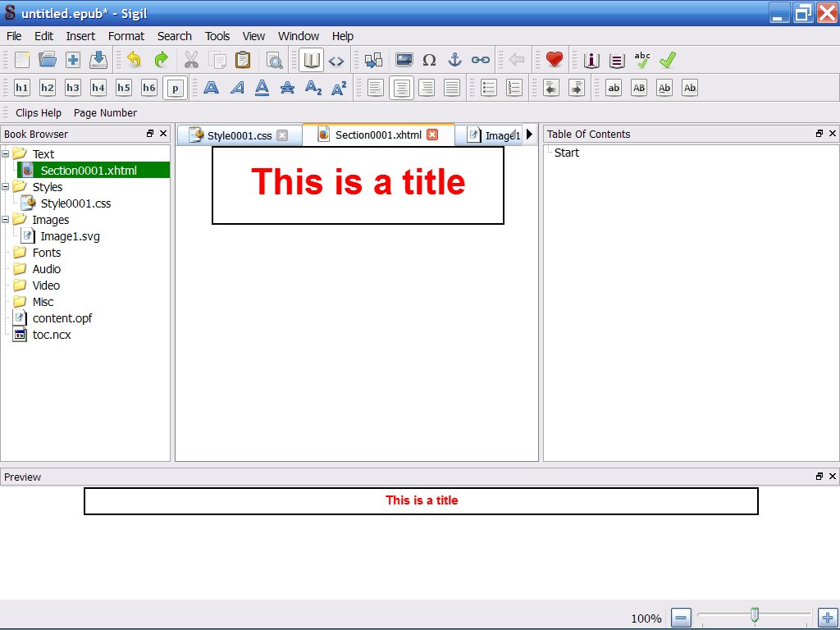Change text to lowercase ab

click(x=614, y=88)
